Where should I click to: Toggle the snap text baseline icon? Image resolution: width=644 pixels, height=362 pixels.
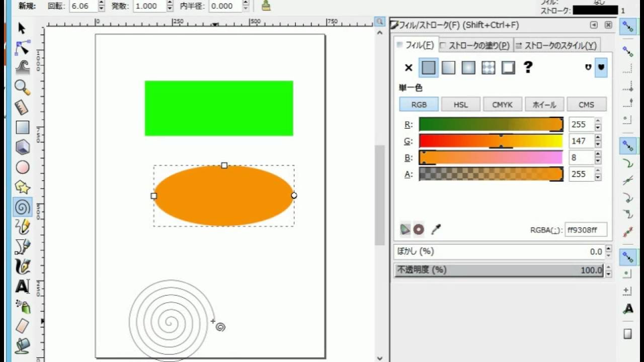pos(628,309)
